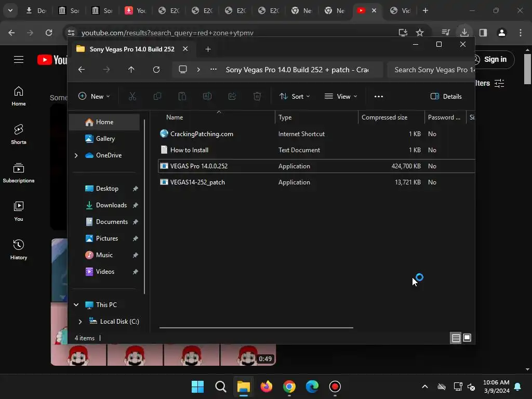This screenshot has width=532, height=399.
Task: Open Chrome downloads icon in toolbar
Action: (464, 33)
